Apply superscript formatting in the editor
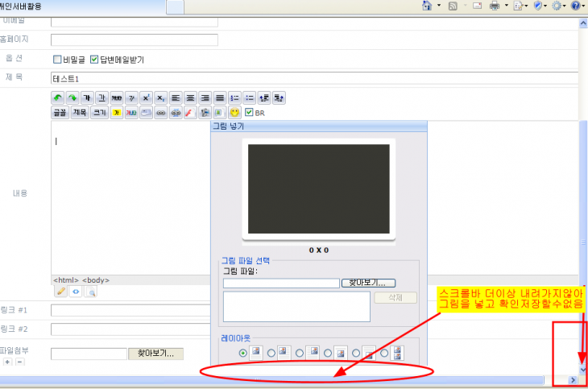 coord(146,98)
